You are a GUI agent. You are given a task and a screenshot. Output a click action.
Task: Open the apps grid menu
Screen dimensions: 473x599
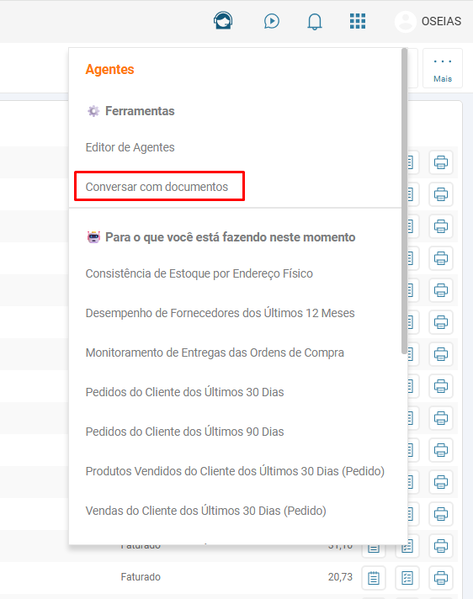[358, 21]
